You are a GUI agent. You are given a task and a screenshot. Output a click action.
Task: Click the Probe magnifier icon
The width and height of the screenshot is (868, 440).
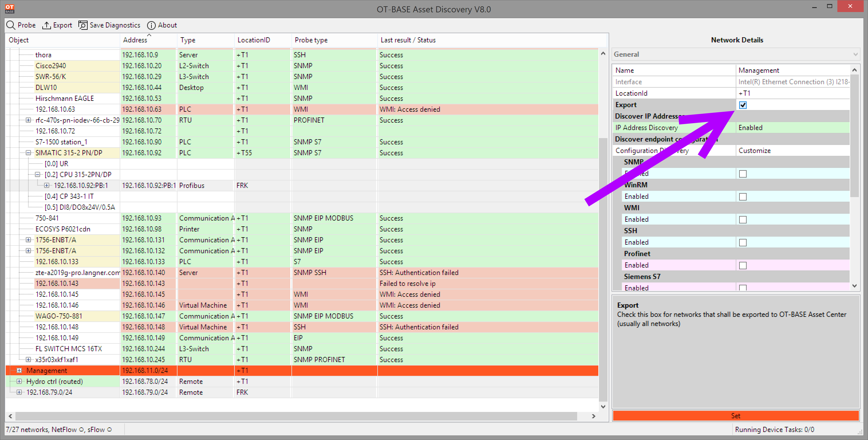[x=11, y=25]
